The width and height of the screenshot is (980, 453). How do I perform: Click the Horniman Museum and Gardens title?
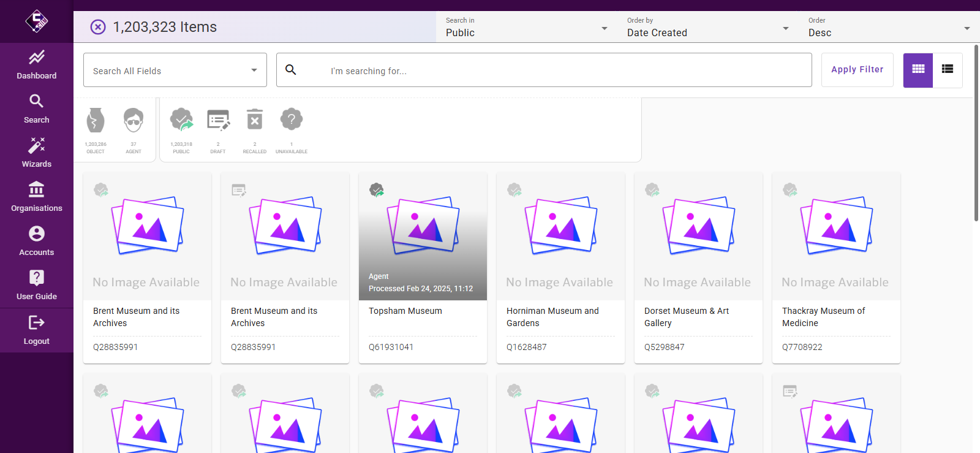[552, 317]
